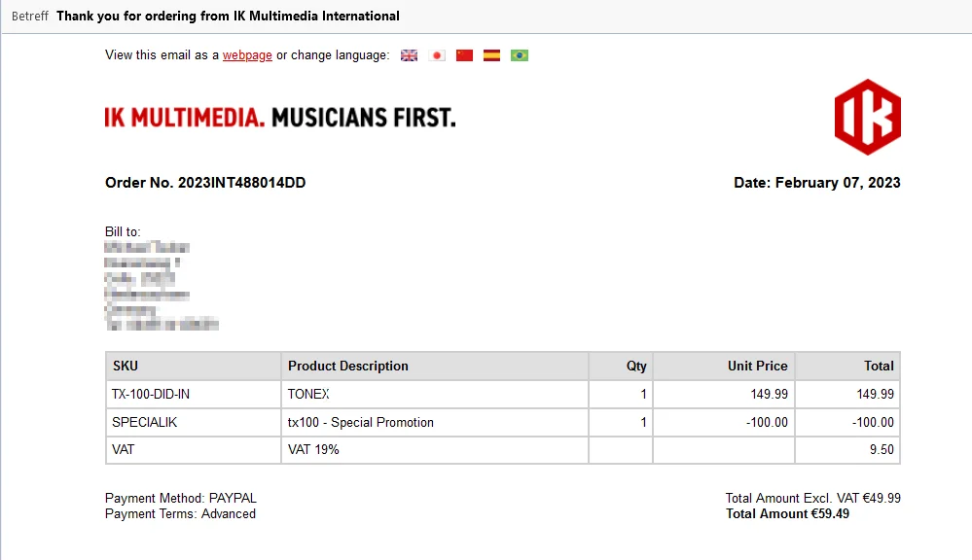Change language using the Spanish flag
The height and width of the screenshot is (560, 972).
491,55
